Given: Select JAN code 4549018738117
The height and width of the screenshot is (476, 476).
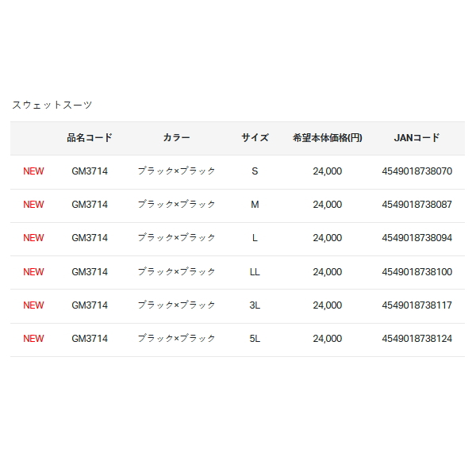Looking at the screenshot, I should [416, 305].
